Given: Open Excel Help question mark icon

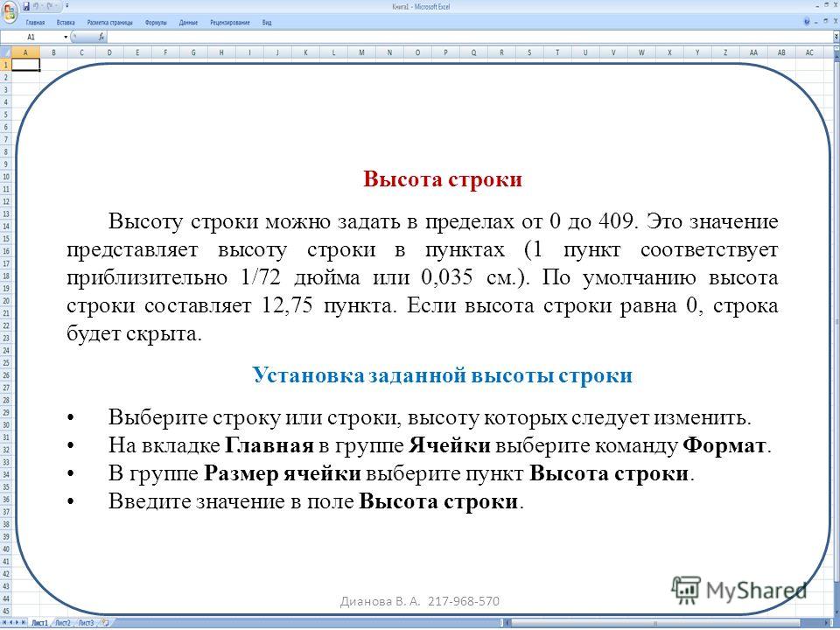Looking at the screenshot, I should pyautogui.click(x=807, y=23).
